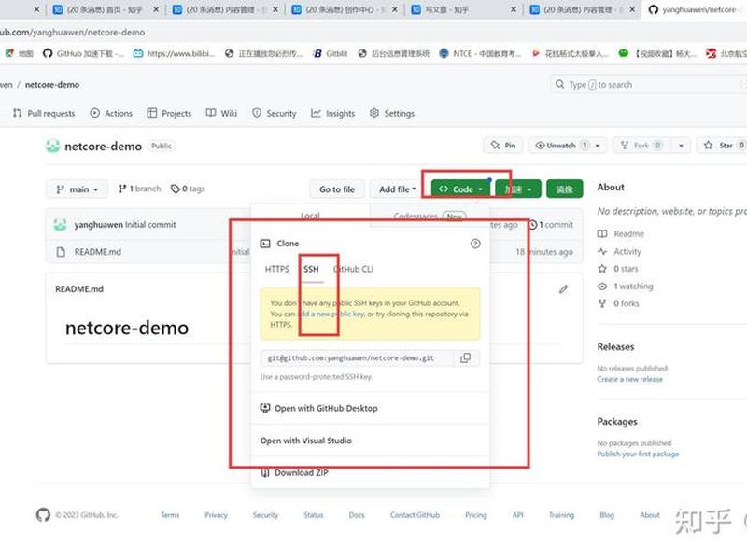Open the Projects tab
The width and height of the screenshot is (747, 560).
pos(169,113)
